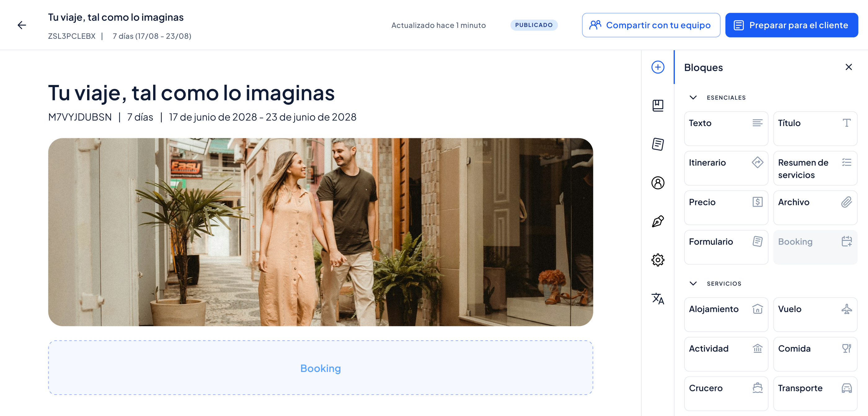Select the Vuelo service block
Screen dimensions: 868x416
[x=815, y=315]
